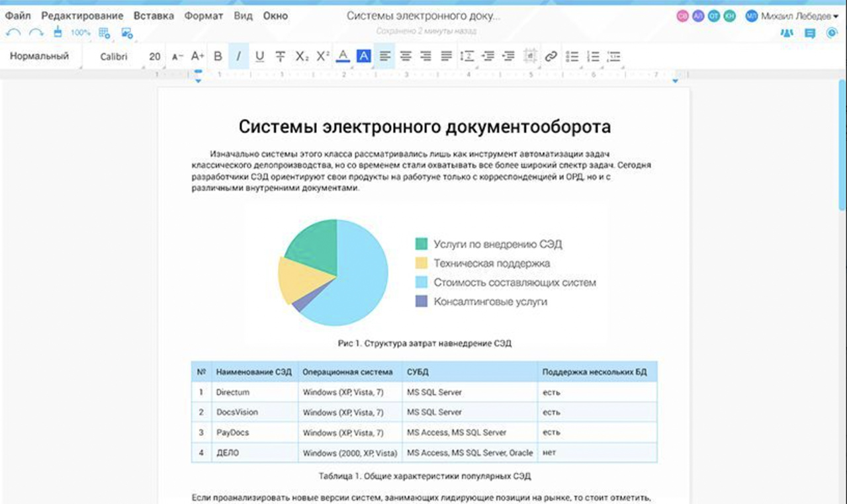
Task: Open the share users icon
Action: (787, 33)
